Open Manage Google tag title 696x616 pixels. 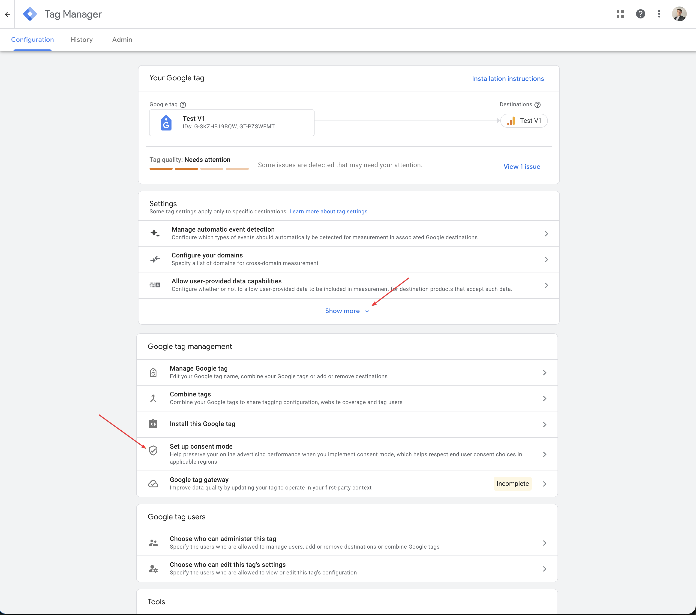(198, 369)
